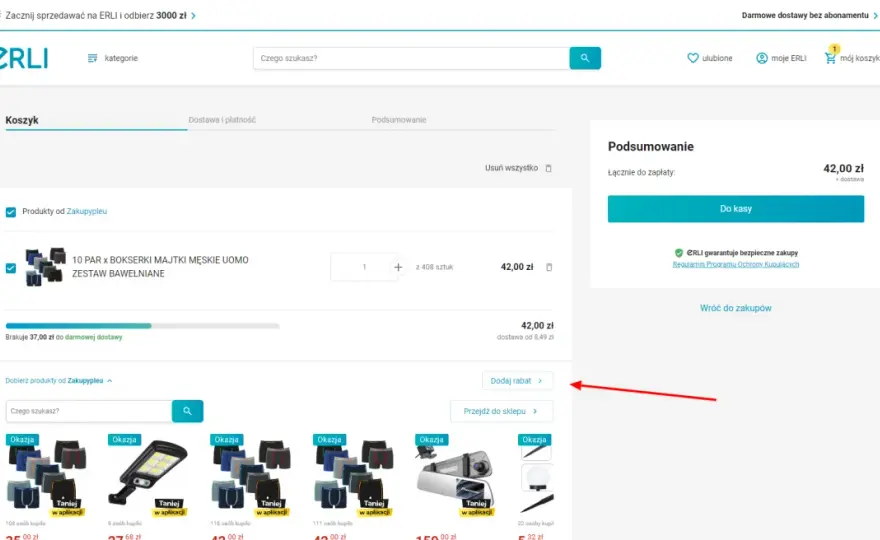Click the Do kasy button
This screenshot has width=880, height=540.
point(736,209)
